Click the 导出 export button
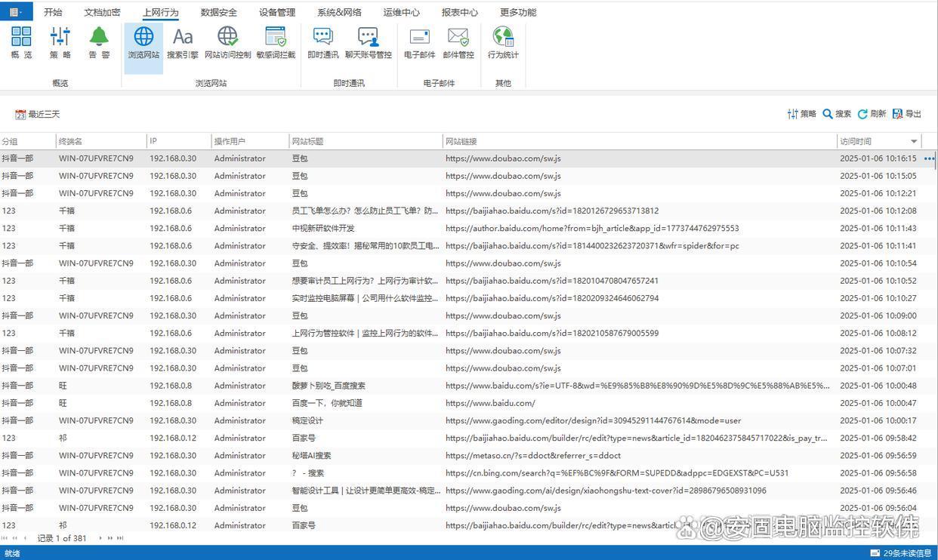 907,114
